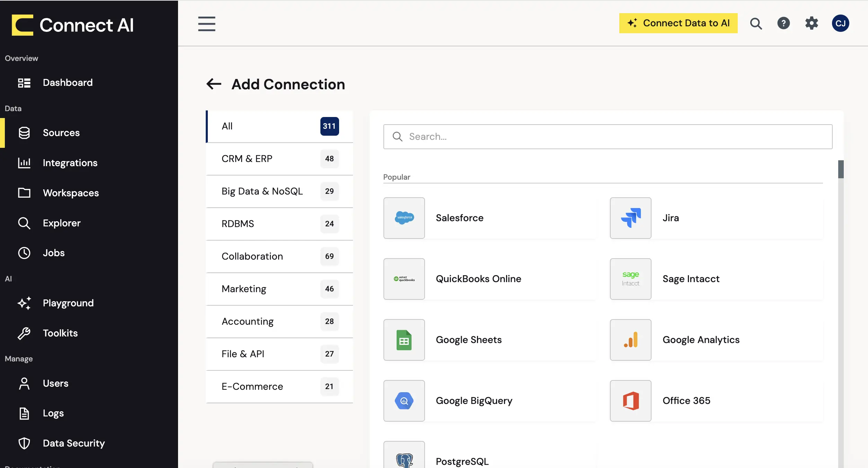Open Toolkits in the sidebar
Screen dimensions: 868x468
pyautogui.click(x=89, y=333)
